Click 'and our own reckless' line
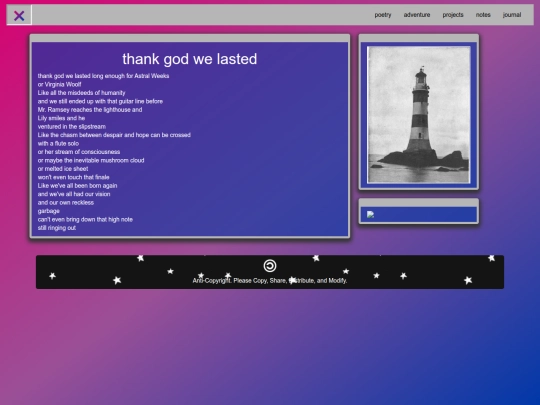This screenshot has height=405, width=540. tap(66, 202)
